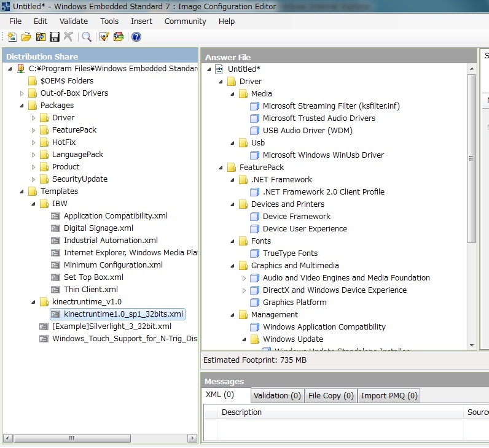Collapse the Media folder in Answer File

coord(232,94)
